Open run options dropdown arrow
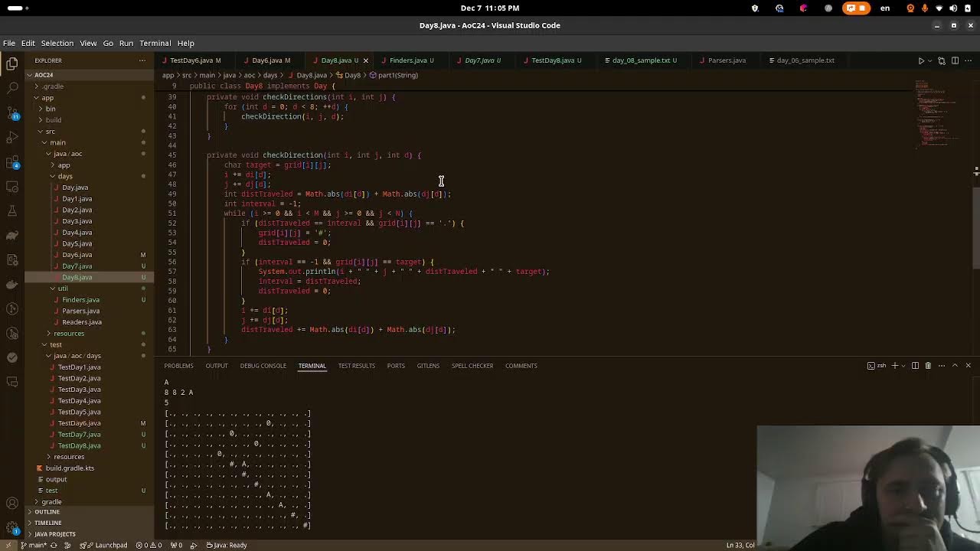980x551 pixels. coord(929,60)
